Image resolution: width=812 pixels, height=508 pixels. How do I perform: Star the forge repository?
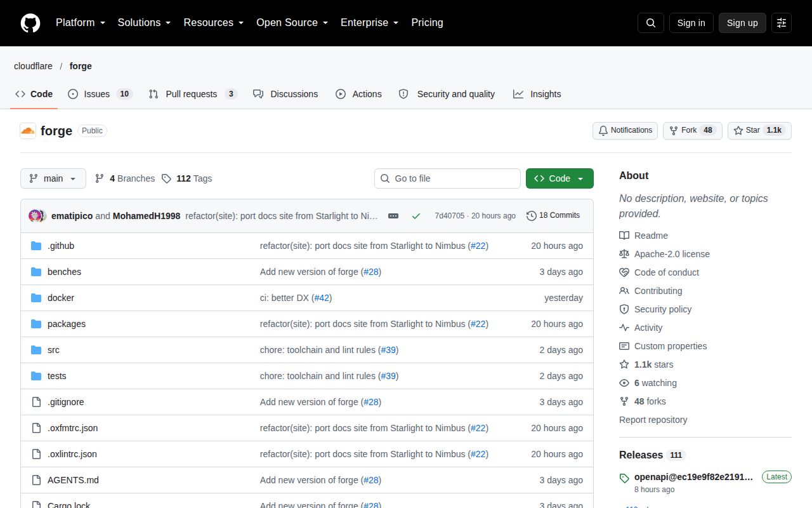759,130
